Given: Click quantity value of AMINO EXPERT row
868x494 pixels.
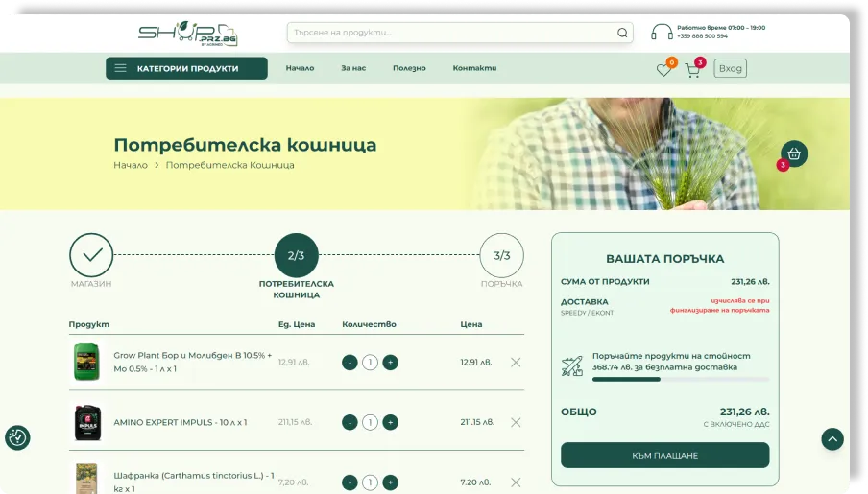Looking at the screenshot, I should coord(370,423).
